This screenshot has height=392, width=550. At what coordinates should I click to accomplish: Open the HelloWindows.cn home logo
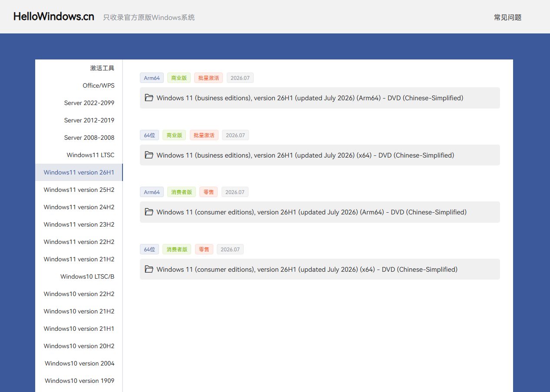point(54,16)
